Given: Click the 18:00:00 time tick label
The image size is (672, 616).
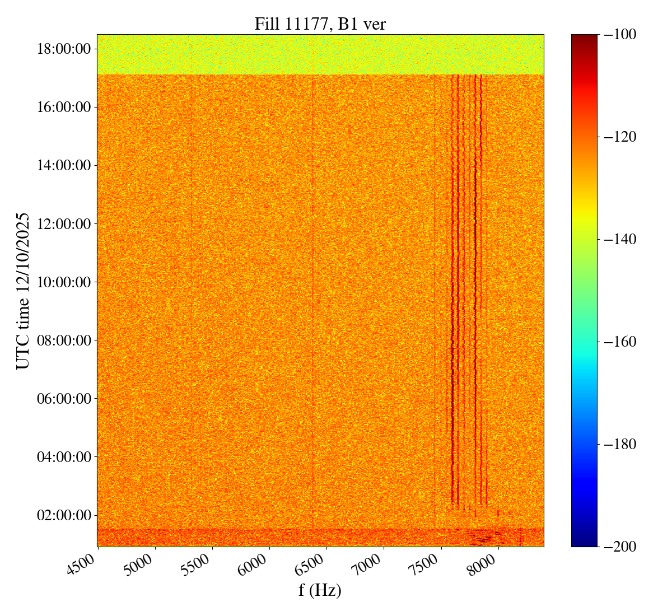Looking at the screenshot, I should (63, 49).
